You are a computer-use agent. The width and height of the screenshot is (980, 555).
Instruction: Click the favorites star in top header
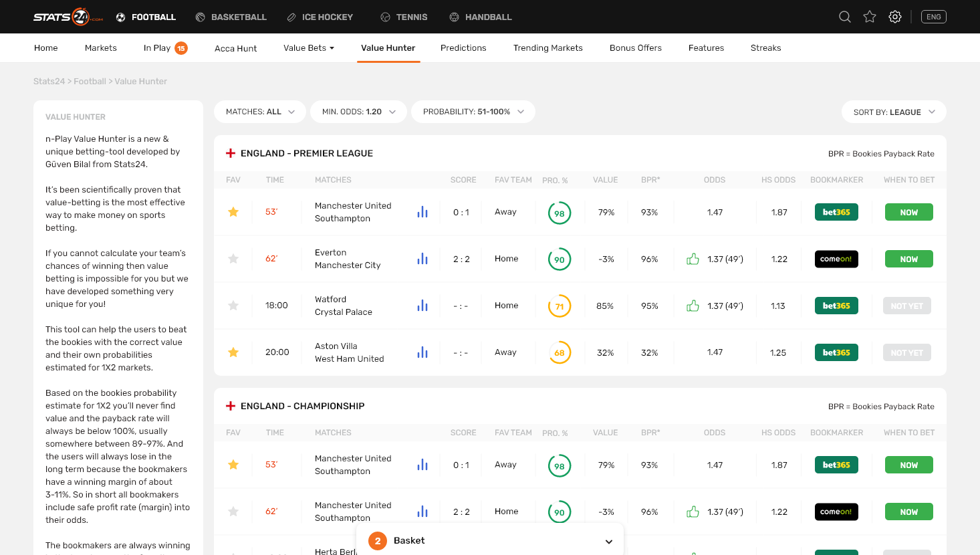[870, 17]
